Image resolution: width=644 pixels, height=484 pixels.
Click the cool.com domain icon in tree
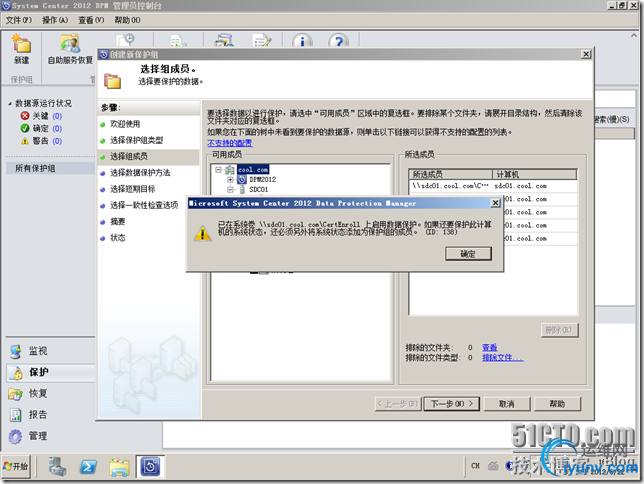coord(230,170)
